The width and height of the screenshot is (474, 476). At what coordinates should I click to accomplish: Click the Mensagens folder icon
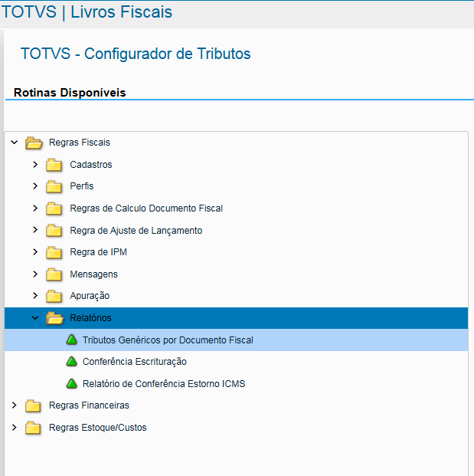[x=54, y=274]
